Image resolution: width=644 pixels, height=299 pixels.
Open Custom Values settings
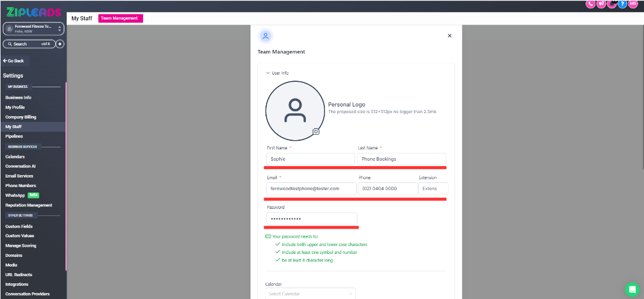point(20,236)
